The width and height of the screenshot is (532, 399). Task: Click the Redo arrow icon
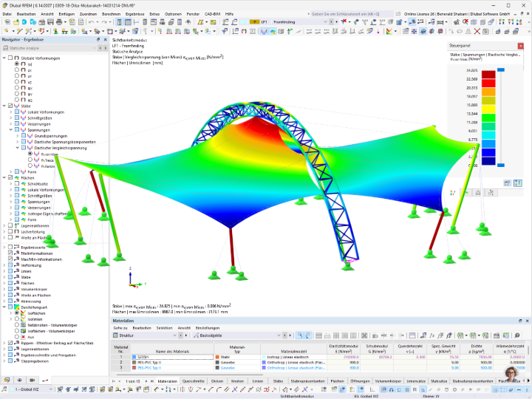pos(104,22)
